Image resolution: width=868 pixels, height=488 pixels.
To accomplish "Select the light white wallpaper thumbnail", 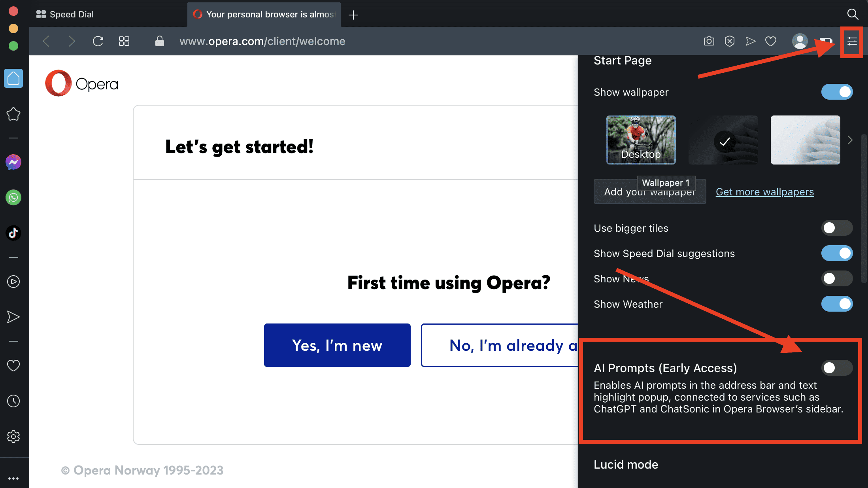I will 805,140.
